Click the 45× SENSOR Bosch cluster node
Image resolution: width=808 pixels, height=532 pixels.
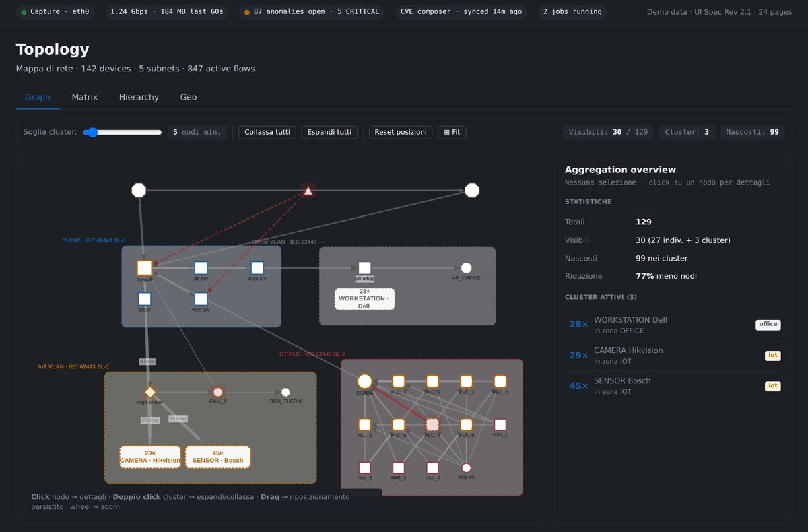(x=217, y=457)
